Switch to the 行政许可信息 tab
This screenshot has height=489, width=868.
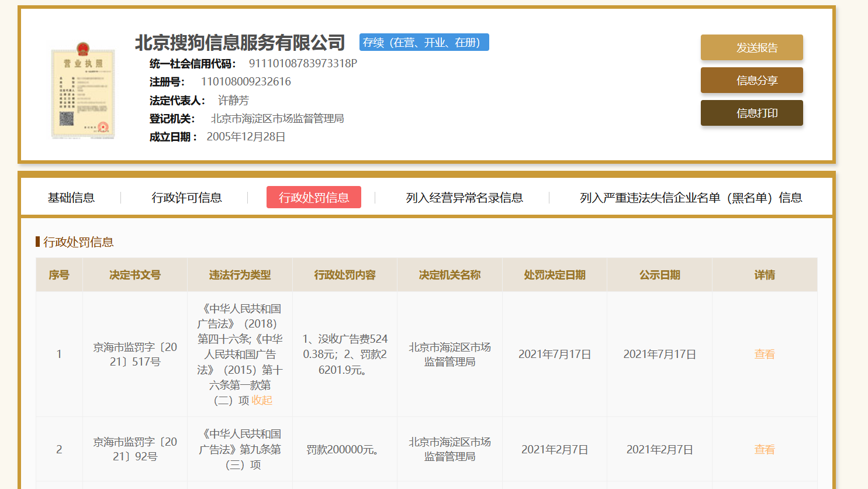pyautogui.click(x=187, y=198)
